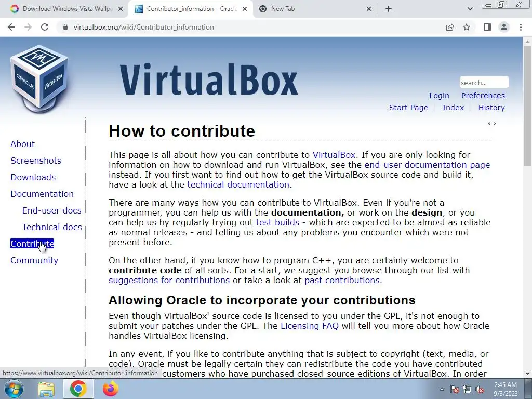Viewport: 532px width, 399px height.
Task: Close the Contributor_information tab
Action: click(x=244, y=9)
